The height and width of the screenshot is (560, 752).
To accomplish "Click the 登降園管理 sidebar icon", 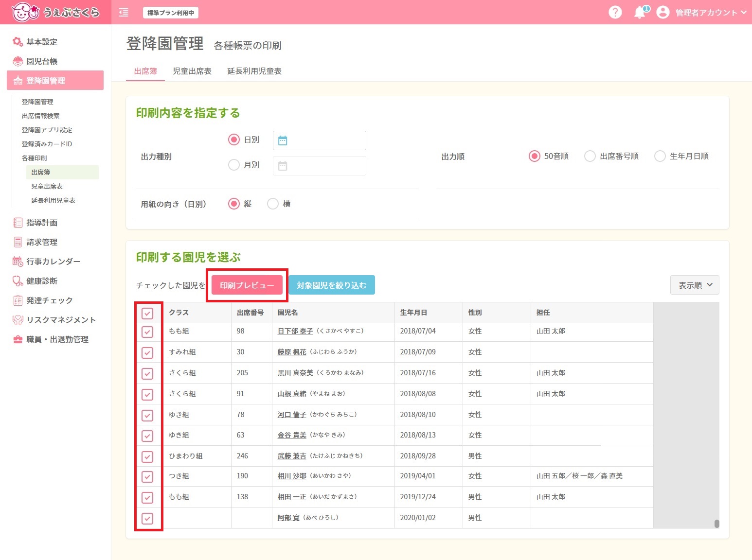I will 18,81.
